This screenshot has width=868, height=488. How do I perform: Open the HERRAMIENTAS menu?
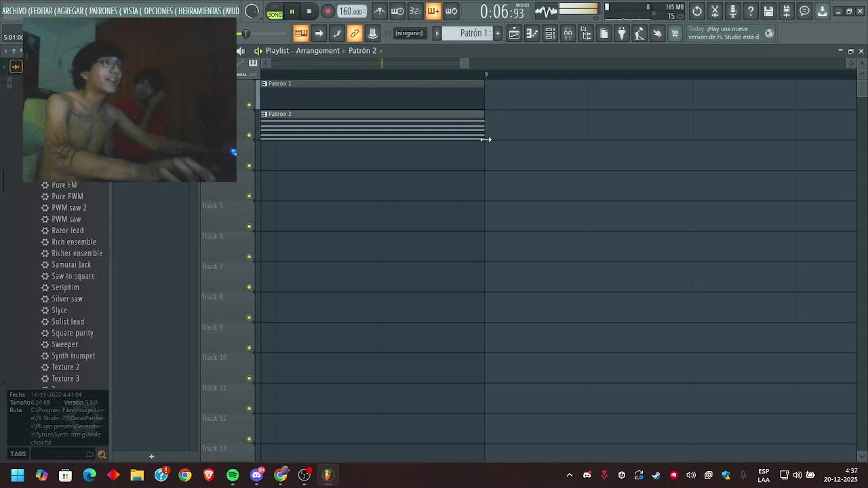tap(199, 11)
